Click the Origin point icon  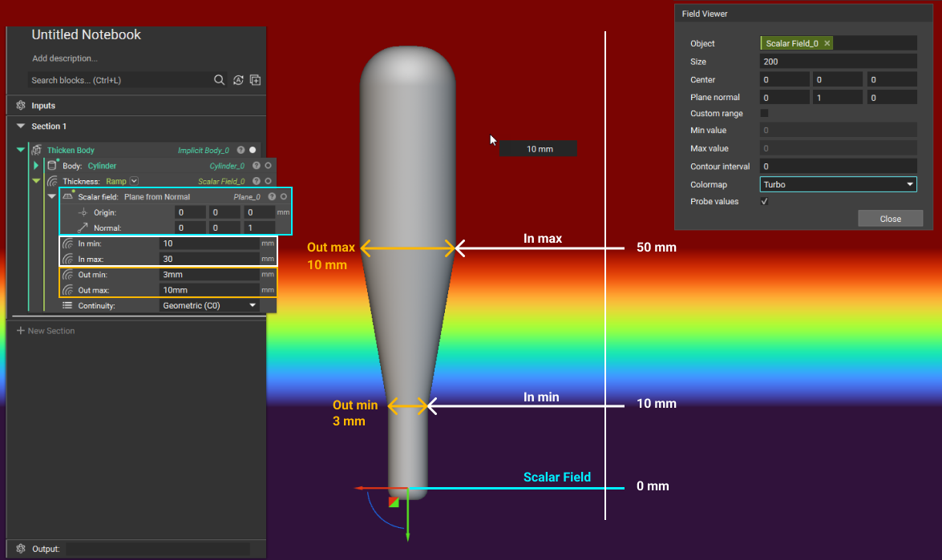pyautogui.click(x=83, y=212)
